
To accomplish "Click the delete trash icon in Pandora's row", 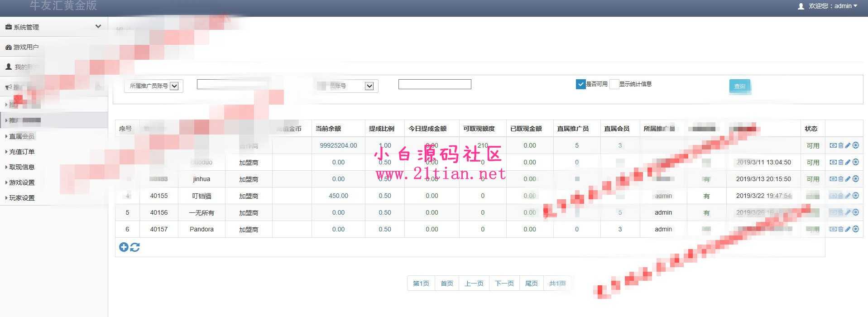I will pyautogui.click(x=840, y=229).
